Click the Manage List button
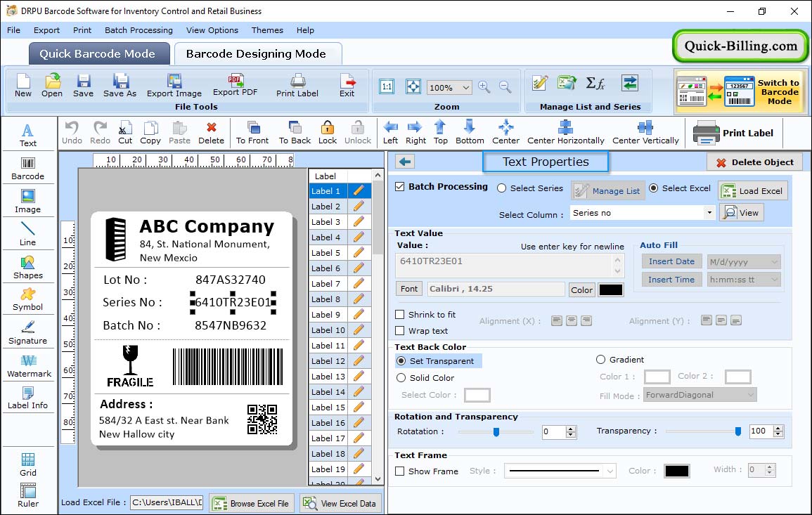Viewport: 812px width, 515px height. click(608, 191)
